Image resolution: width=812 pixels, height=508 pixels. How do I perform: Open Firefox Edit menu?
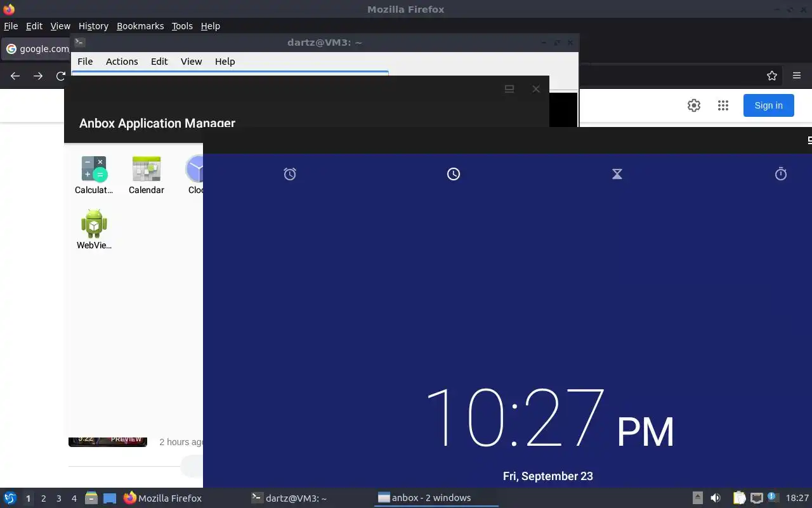pos(34,26)
